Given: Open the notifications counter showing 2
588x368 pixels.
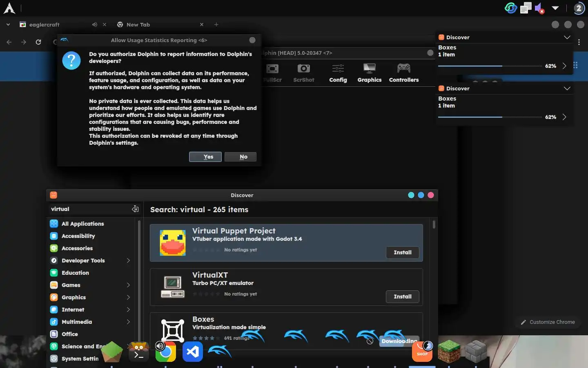Looking at the screenshot, I should [x=579, y=8].
